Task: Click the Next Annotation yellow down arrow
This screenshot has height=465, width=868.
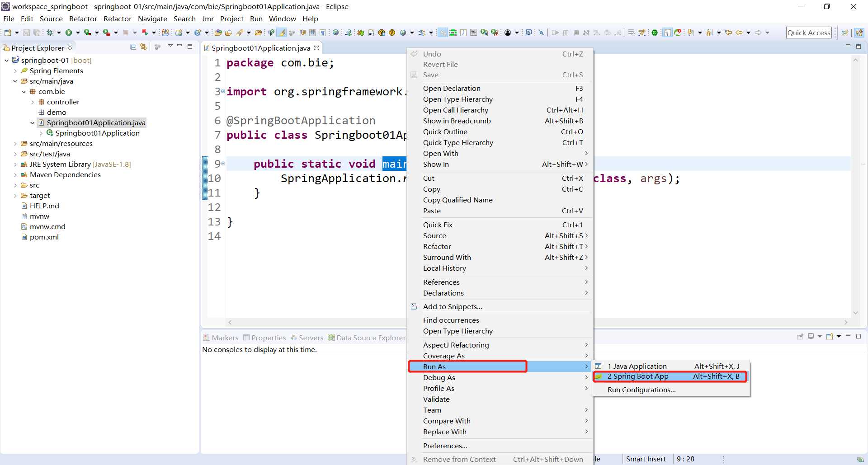Action: (x=690, y=33)
